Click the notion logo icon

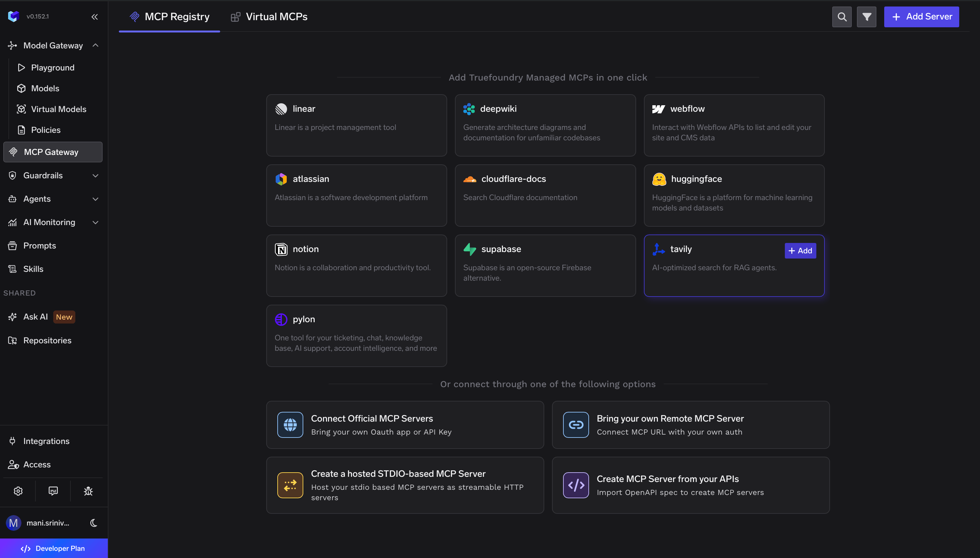coord(281,249)
